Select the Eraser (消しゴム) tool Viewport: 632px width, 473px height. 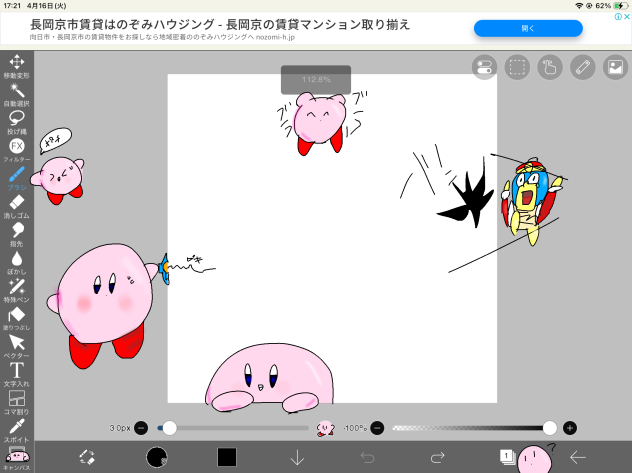click(17, 206)
